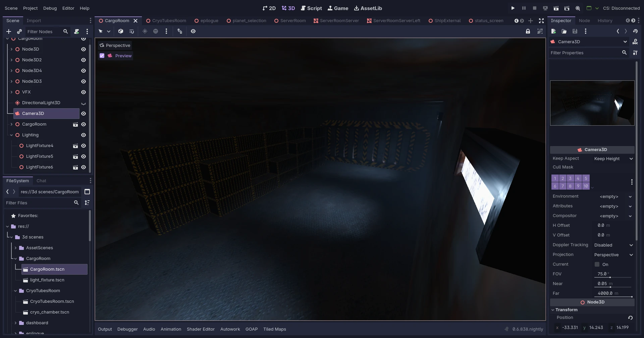Screen dimensions: 644x338
Task: Open the Keep Aspect dropdown
Action: click(613, 159)
